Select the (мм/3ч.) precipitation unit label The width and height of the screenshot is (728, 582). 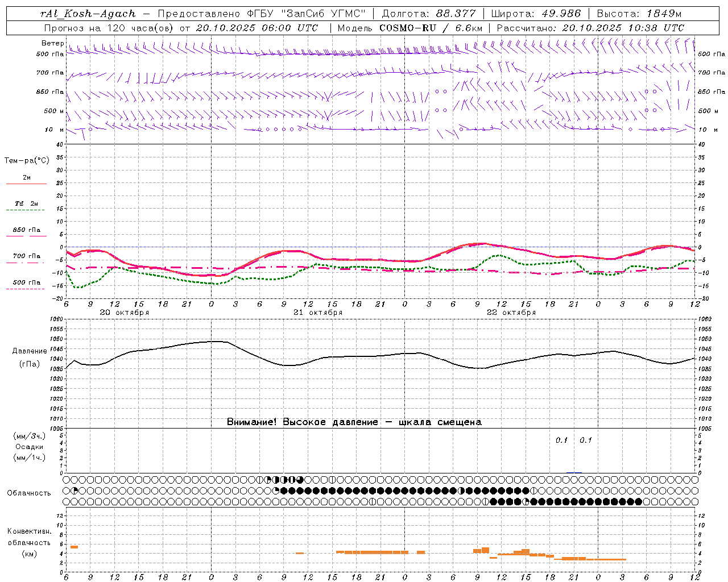click(30, 436)
